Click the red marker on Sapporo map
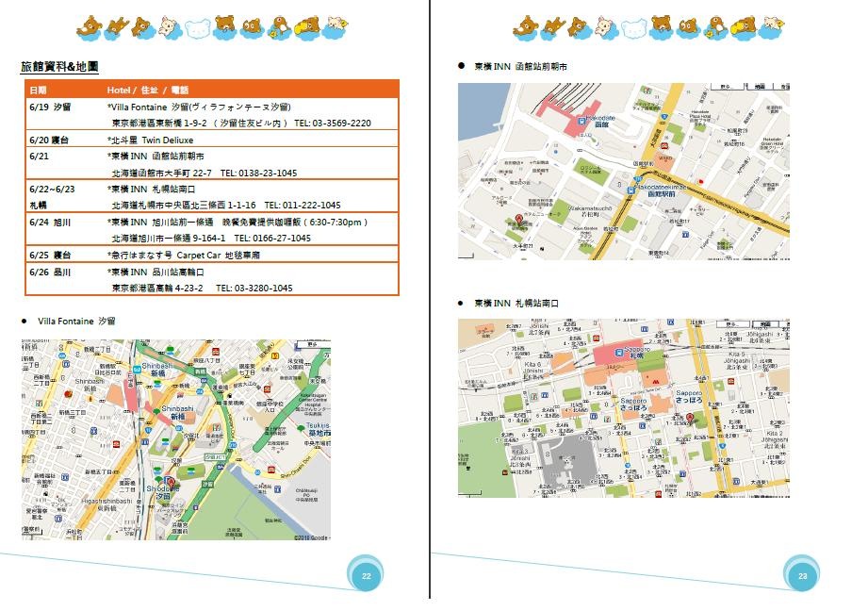Screen dimensions: 868x611 tap(689, 417)
